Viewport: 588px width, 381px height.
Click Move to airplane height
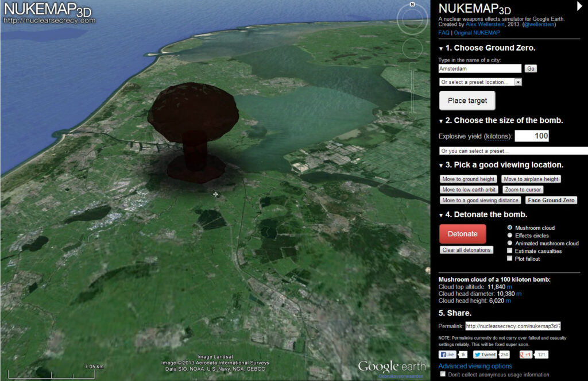click(x=531, y=179)
